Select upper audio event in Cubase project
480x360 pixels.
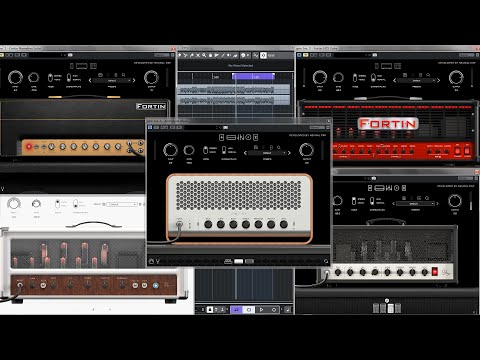pyautogui.click(x=234, y=90)
